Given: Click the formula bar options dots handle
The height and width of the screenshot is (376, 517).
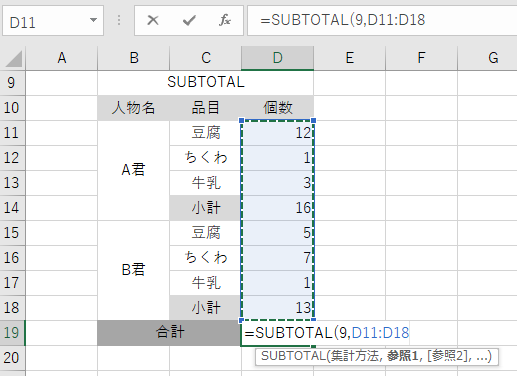Looking at the screenshot, I should [119, 20].
